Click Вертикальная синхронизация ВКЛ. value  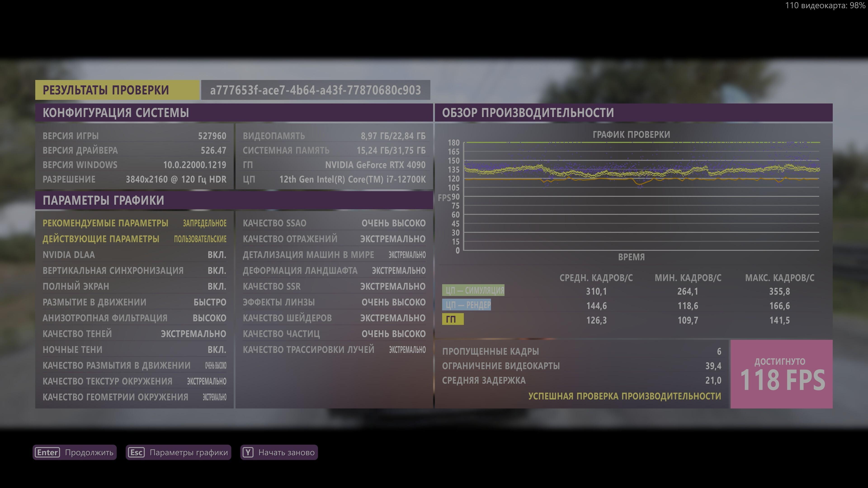point(217,271)
